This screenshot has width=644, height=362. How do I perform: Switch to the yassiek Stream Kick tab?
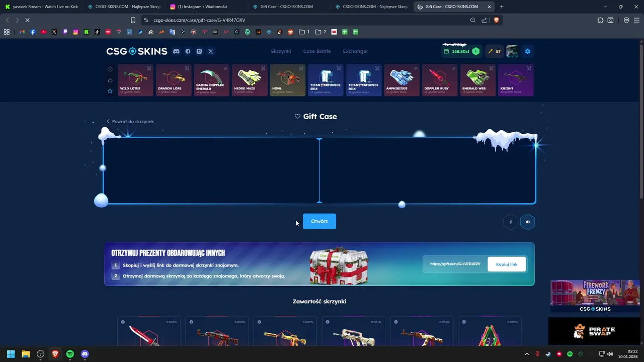[x=40, y=7]
